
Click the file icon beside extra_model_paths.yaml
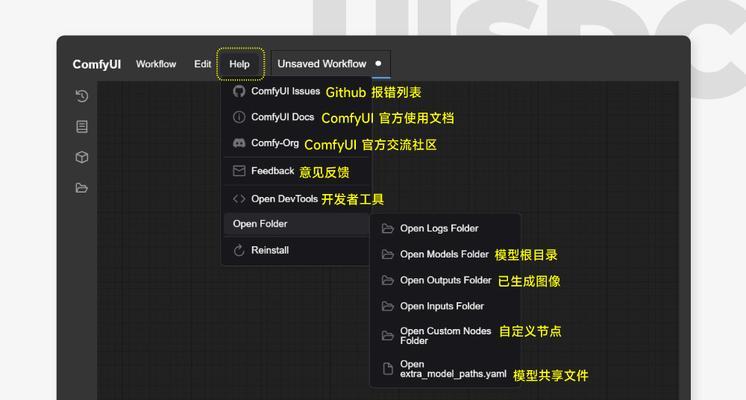click(x=388, y=369)
